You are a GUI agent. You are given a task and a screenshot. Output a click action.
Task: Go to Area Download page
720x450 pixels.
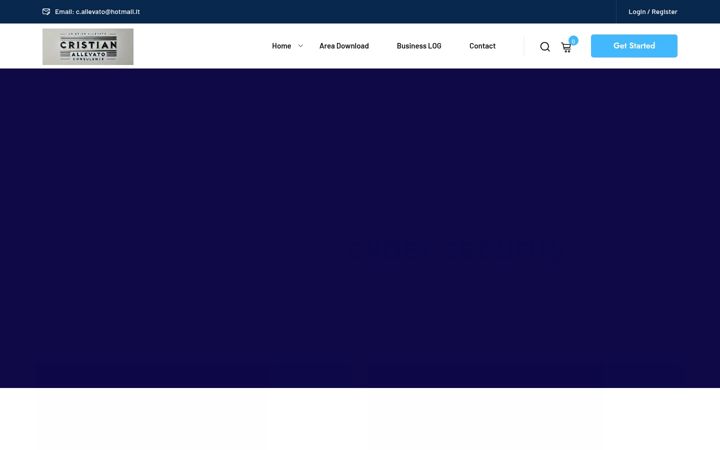point(344,46)
